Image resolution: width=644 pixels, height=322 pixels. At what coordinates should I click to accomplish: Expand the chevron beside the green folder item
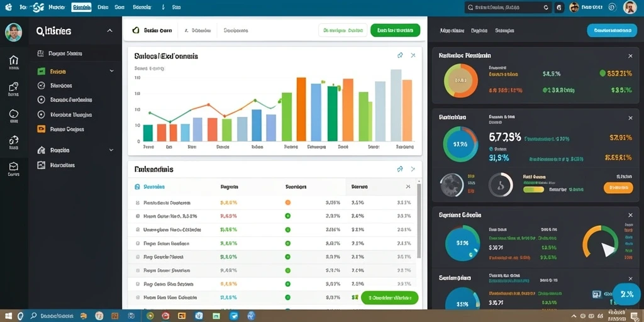click(x=111, y=71)
